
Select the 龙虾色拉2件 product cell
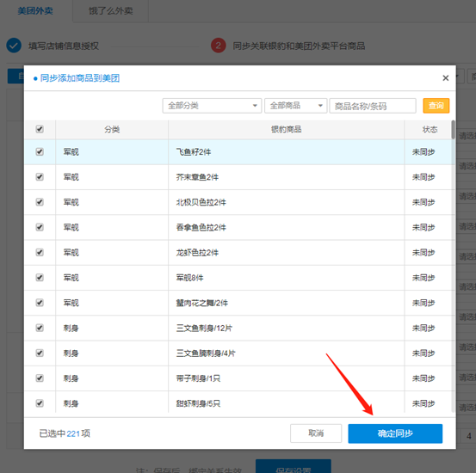pos(287,253)
